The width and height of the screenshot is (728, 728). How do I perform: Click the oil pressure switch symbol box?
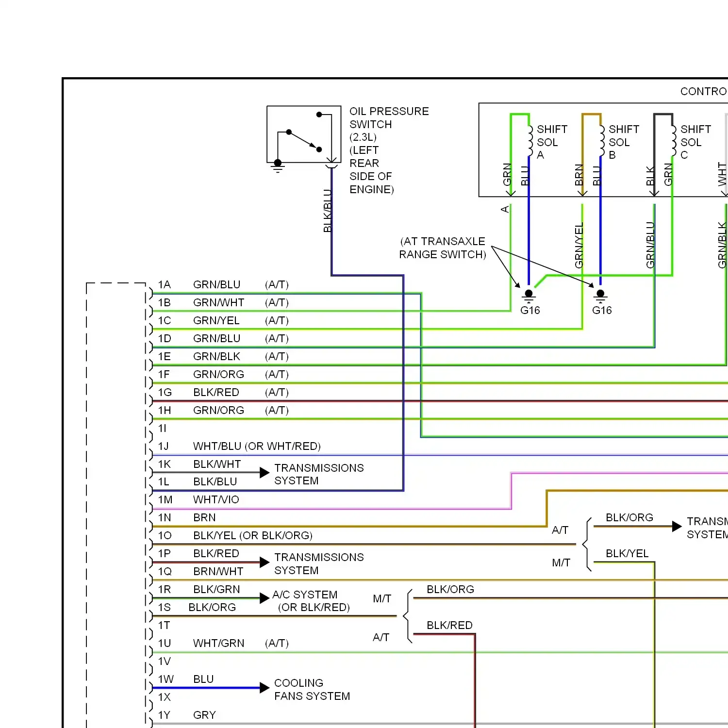(304, 134)
